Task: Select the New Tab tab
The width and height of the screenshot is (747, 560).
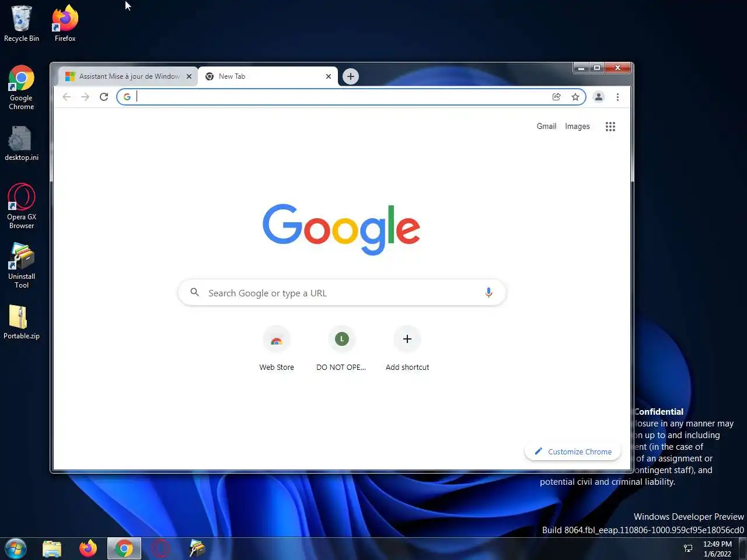Action: pyautogui.click(x=268, y=76)
